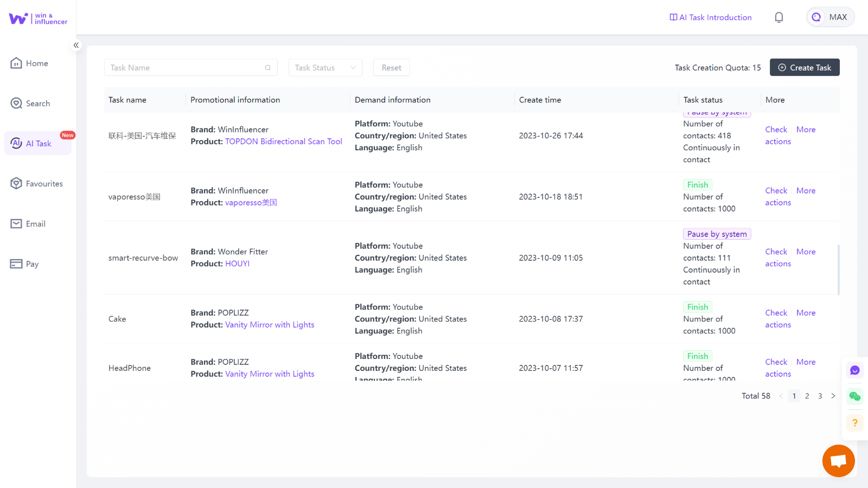Click the green WeChat icon

point(854,396)
